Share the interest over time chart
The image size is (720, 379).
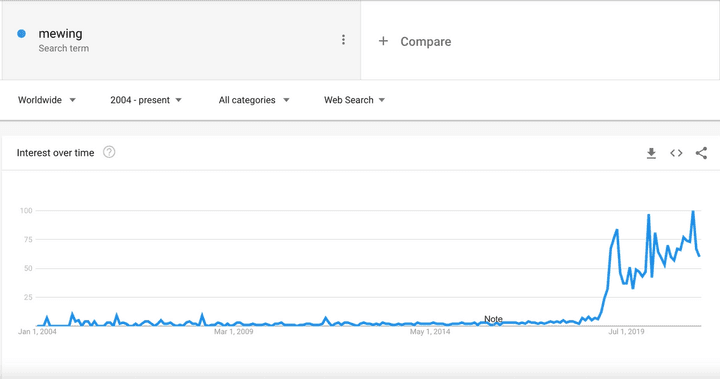(x=701, y=153)
